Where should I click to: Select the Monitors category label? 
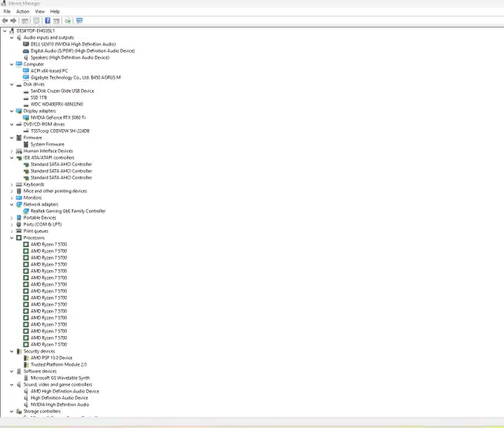(x=32, y=197)
